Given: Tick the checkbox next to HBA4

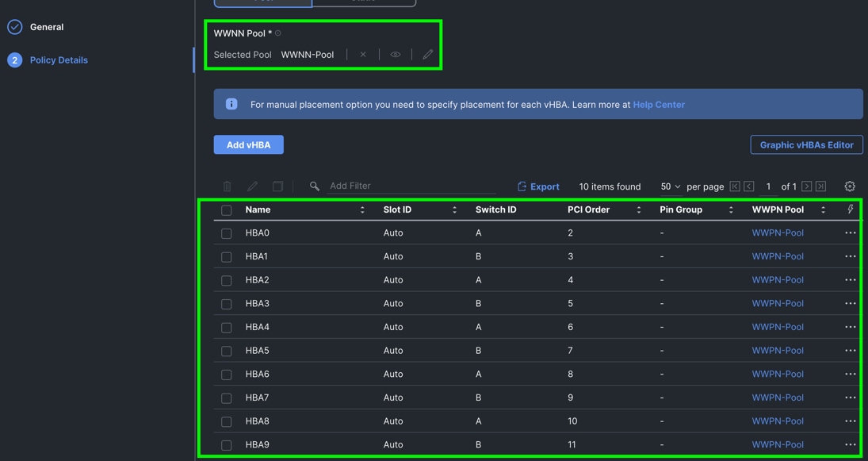Looking at the screenshot, I should click(227, 328).
